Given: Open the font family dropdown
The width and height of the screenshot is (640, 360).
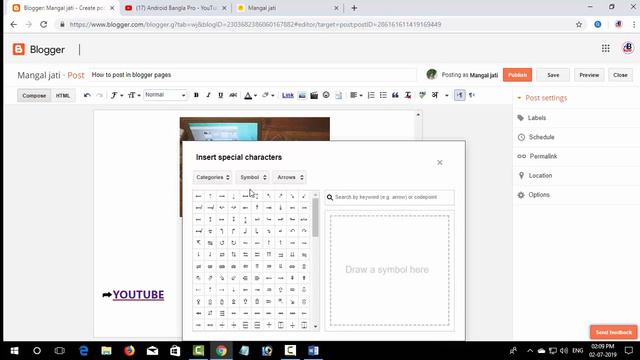Looking at the screenshot, I should pos(117,95).
